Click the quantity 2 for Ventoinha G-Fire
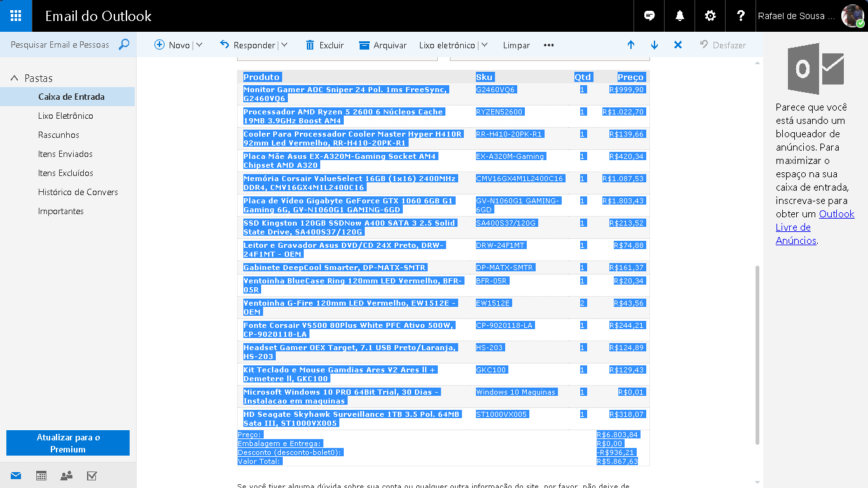This screenshot has height=488, width=868. coord(583,303)
